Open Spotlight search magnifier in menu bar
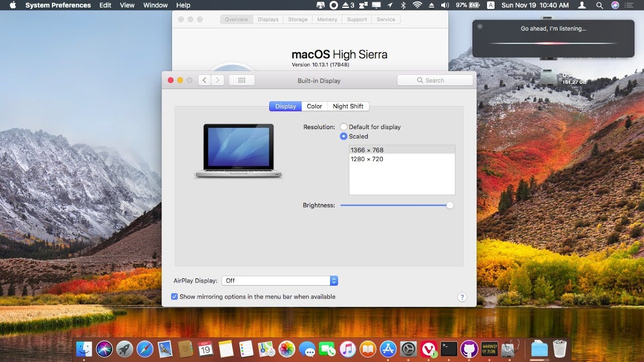 tap(599, 5)
